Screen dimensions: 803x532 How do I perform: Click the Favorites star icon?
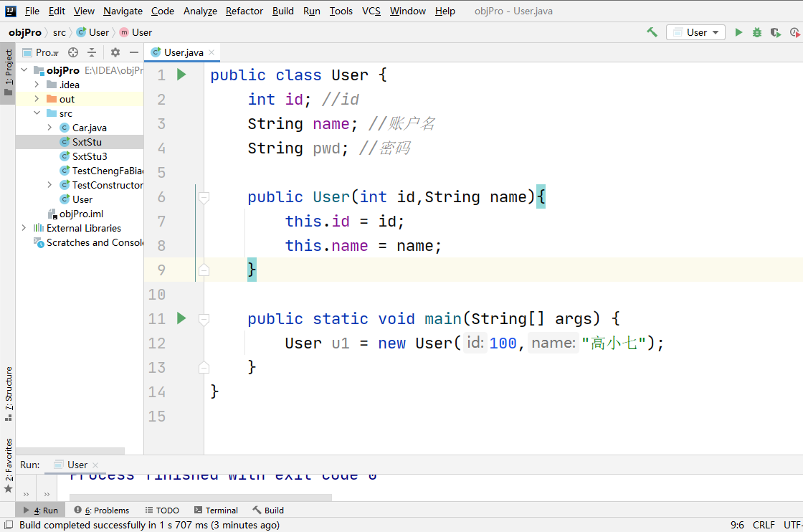pyautogui.click(x=8, y=489)
